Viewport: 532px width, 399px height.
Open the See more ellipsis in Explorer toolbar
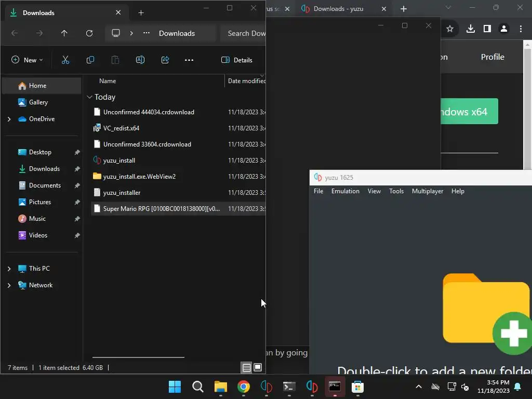[x=189, y=60]
